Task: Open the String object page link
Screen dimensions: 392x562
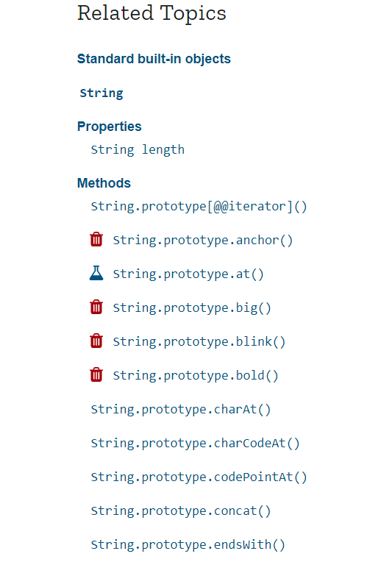Action: 101,93
